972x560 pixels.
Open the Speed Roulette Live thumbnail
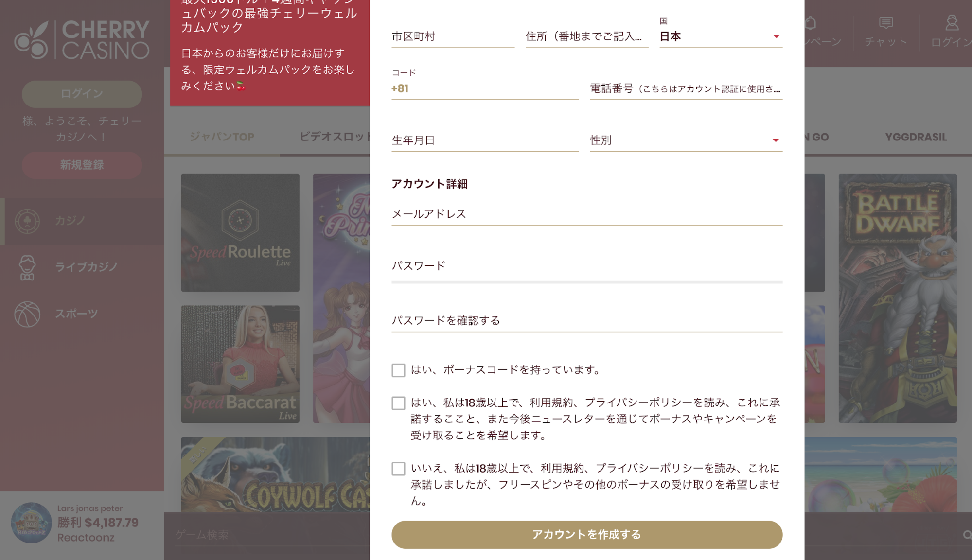click(x=240, y=232)
